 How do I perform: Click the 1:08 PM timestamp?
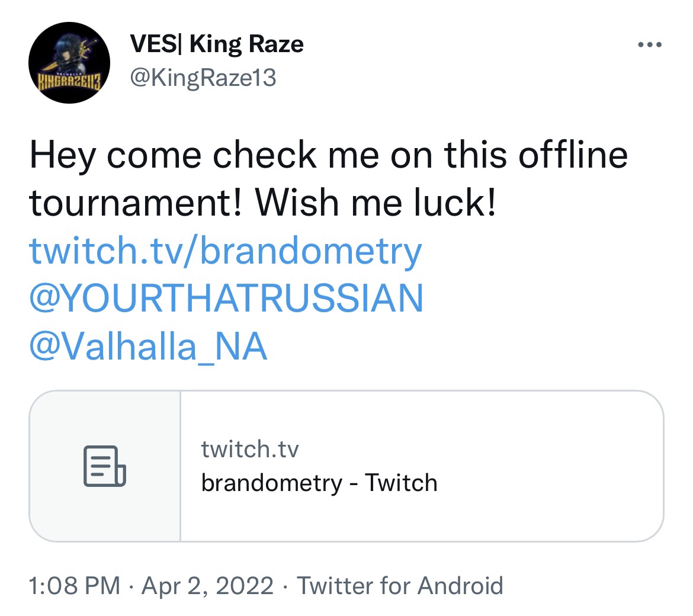point(75,586)
